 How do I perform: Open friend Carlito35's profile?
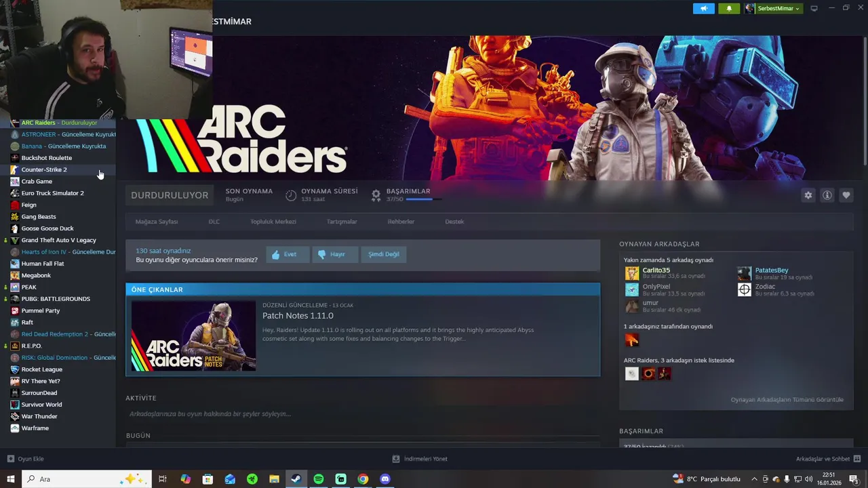[656, 270]
